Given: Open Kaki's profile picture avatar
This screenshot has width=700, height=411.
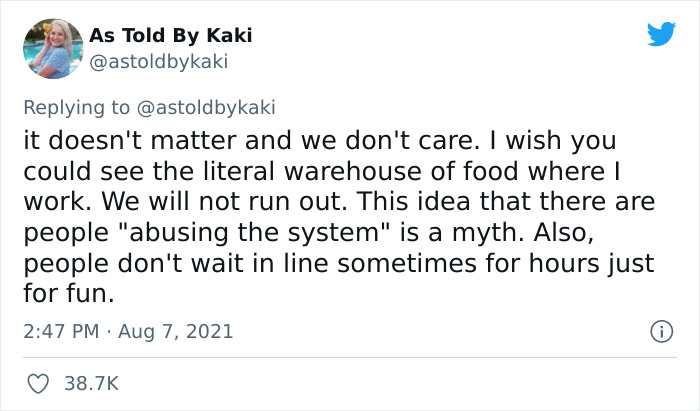Looking at the screenshot, I should click(50, 48).
